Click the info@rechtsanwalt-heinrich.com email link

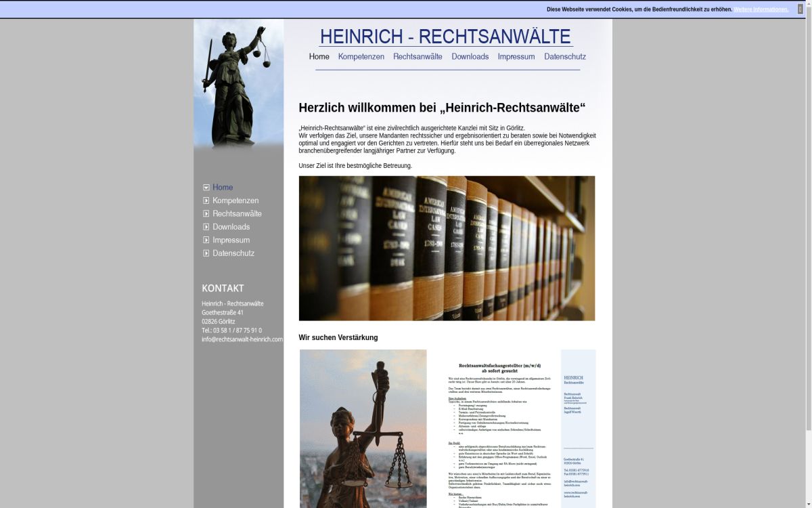click(242, 339)
